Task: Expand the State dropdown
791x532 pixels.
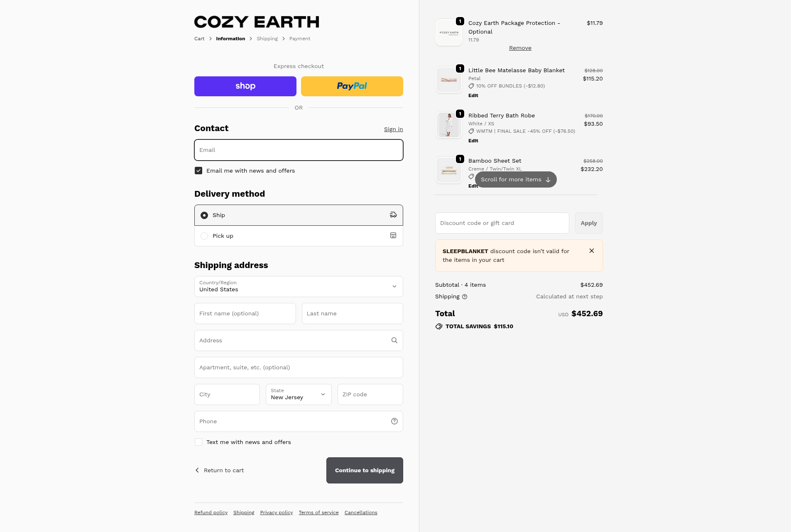Action: coord(298,394)
